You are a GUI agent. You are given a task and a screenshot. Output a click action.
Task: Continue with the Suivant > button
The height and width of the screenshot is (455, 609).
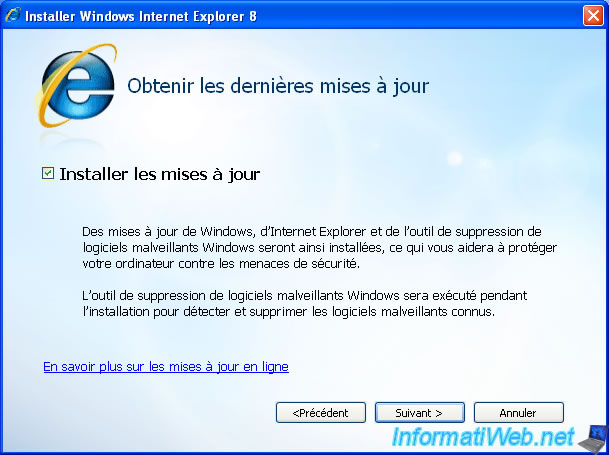coord(419,413)
